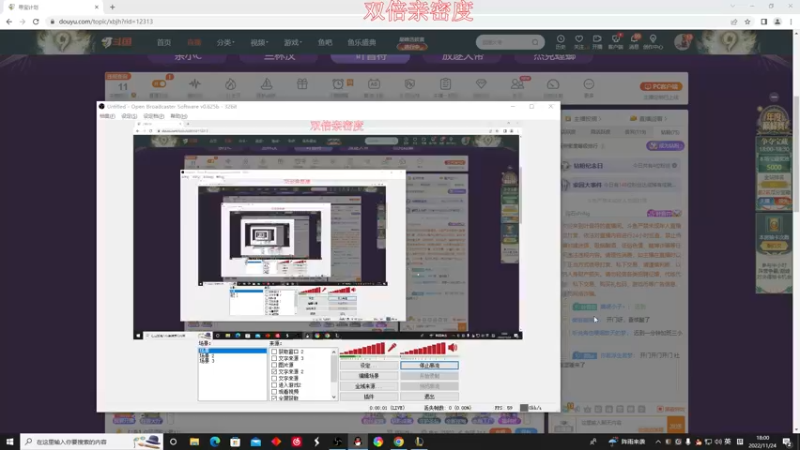Viewport: 800px width, 450px height.
Task: Open the 设定(S) menu in OBS
Action: coord(129,116)
